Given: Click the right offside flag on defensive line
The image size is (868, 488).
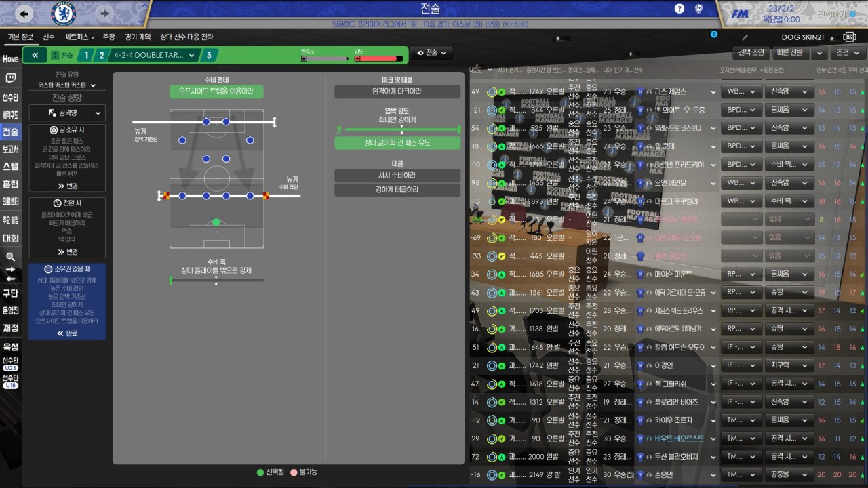Looking at the screenshot, I should coord(264,196).
